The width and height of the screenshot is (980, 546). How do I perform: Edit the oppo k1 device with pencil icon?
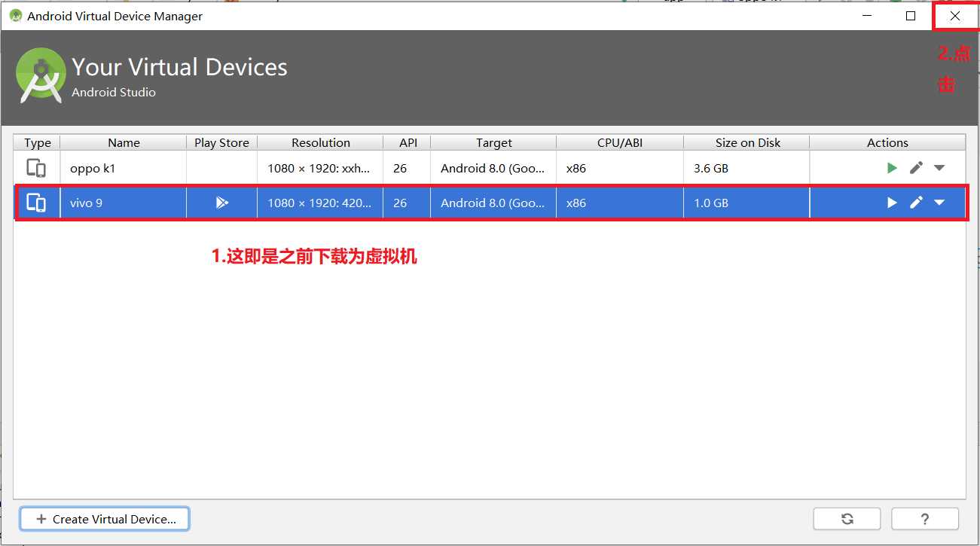(916, 168)
